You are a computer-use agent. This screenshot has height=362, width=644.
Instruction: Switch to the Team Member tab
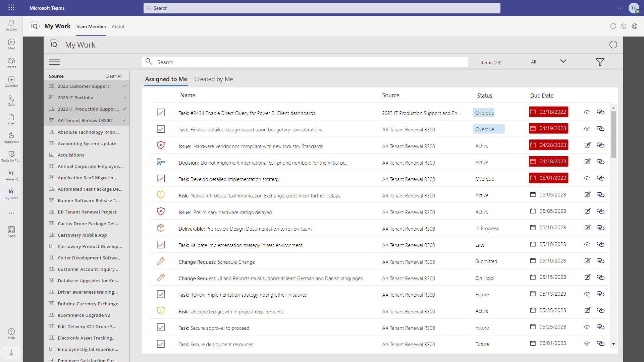(91, 26)
